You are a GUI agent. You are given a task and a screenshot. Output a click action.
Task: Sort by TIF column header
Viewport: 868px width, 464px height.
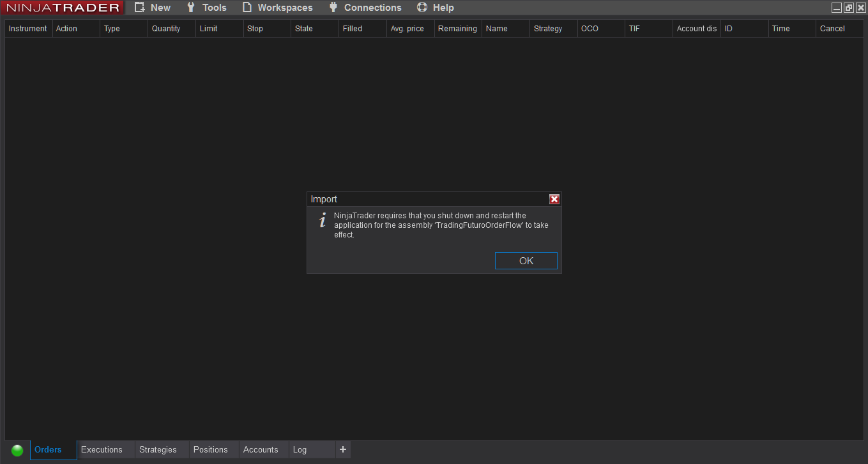point(649,29)
